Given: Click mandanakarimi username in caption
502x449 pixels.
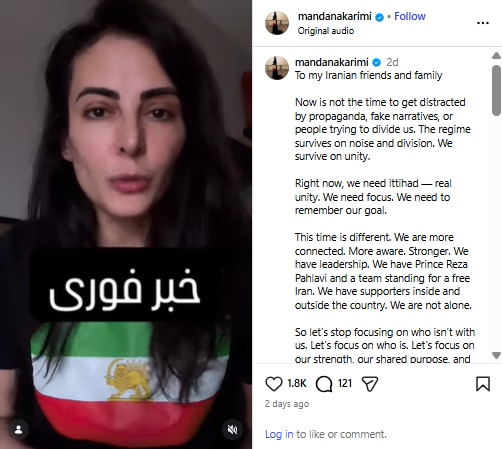Looking at the screenshot, I should coord(332,62).
